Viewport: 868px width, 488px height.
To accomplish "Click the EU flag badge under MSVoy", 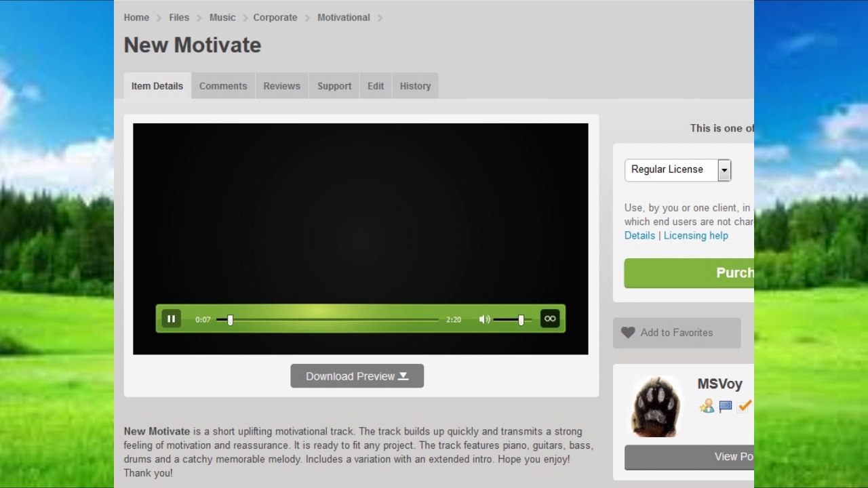I will pyautogui.click(x=726, y=406).
